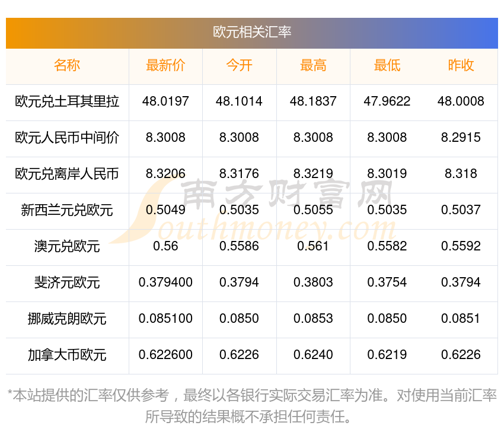
Task: Click the value 0.0853
Action: [x=313, y=319]
